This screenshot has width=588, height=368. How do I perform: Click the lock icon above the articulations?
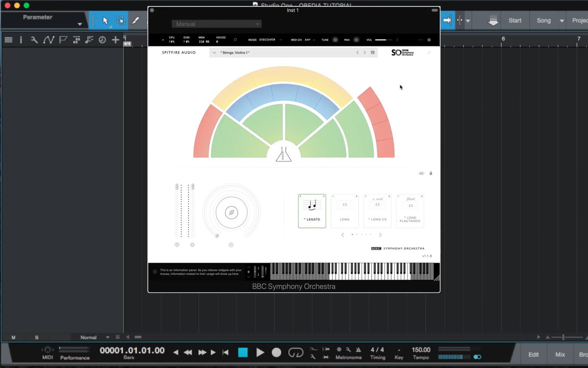click(431, 173)
